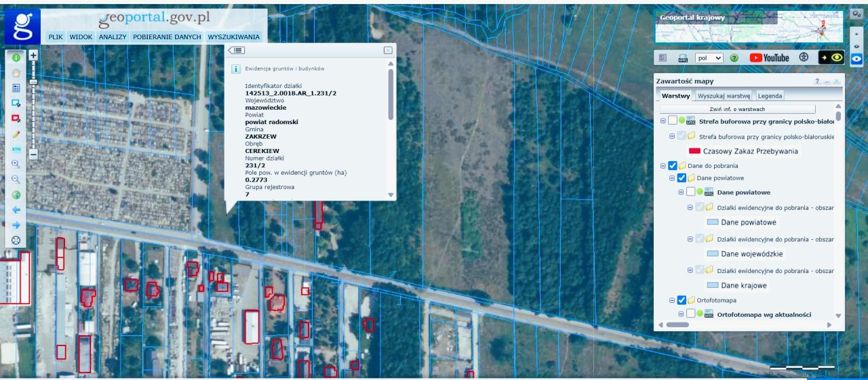Click the wheel icon beside YouTube
This screenshot has height=380, width=868.
(804, 58)
